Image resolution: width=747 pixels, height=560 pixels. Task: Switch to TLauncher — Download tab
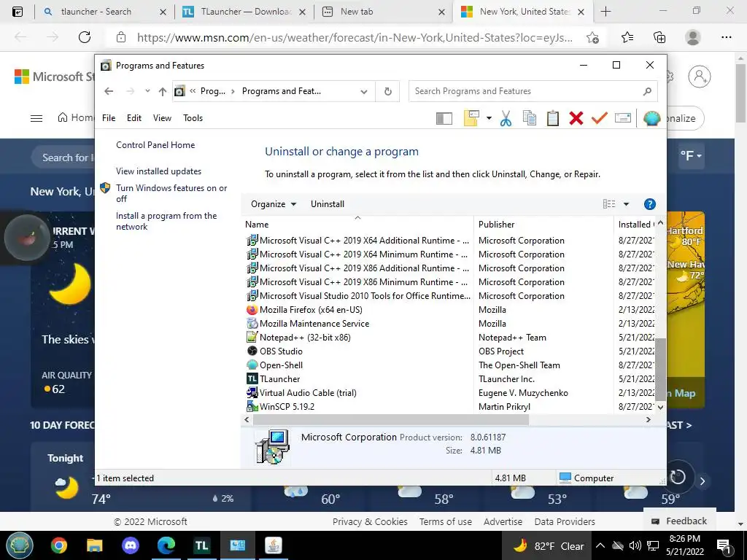(245, 12)
